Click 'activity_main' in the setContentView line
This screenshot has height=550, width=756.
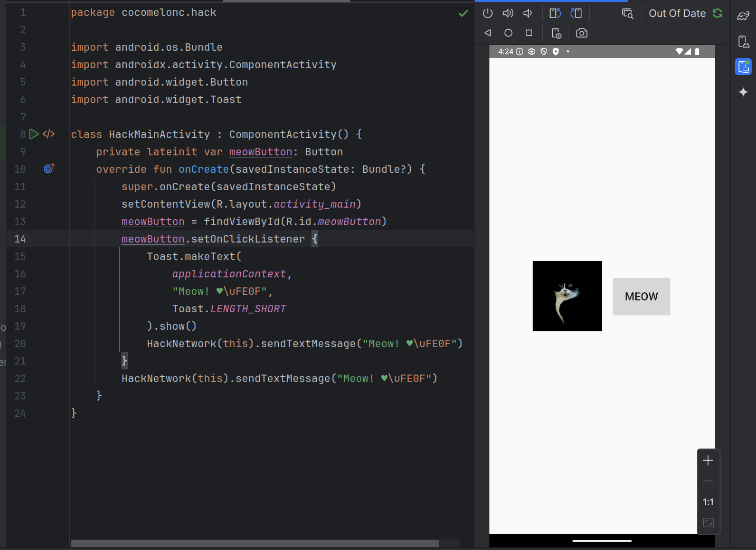315,204
